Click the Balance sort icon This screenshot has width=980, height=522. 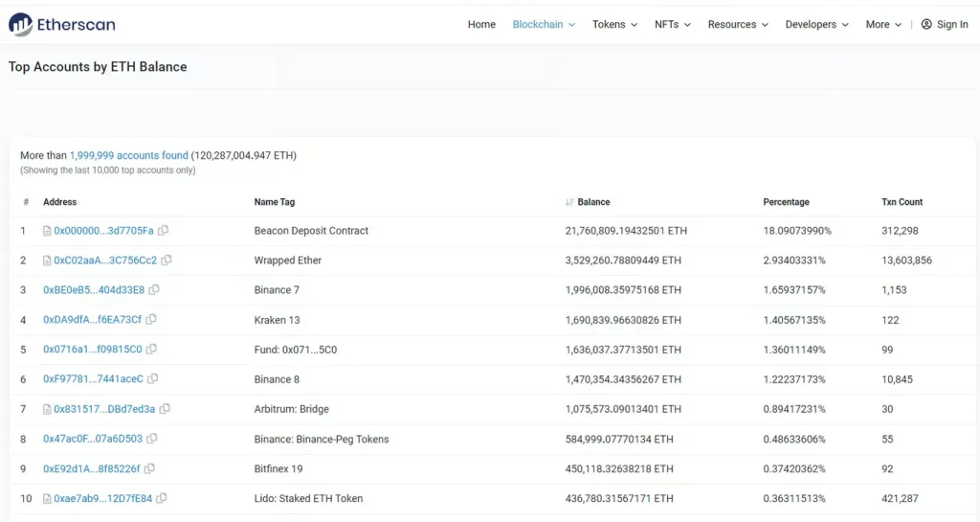tap(569, 202)
